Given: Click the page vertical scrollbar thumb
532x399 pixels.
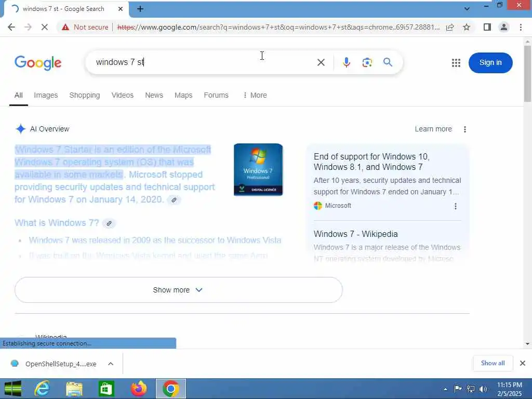Looking at the screenshot, I should [x=527, y=74].
